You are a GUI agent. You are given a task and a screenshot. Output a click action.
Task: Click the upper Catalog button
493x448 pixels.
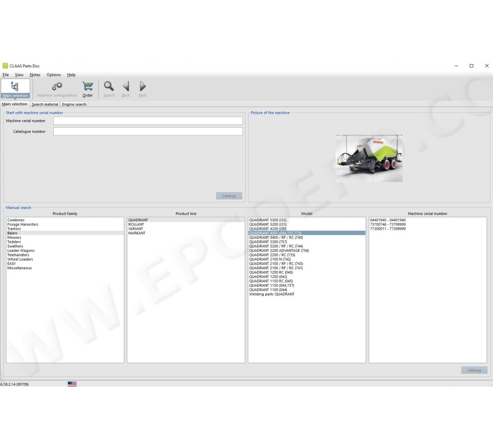point(229,196)
